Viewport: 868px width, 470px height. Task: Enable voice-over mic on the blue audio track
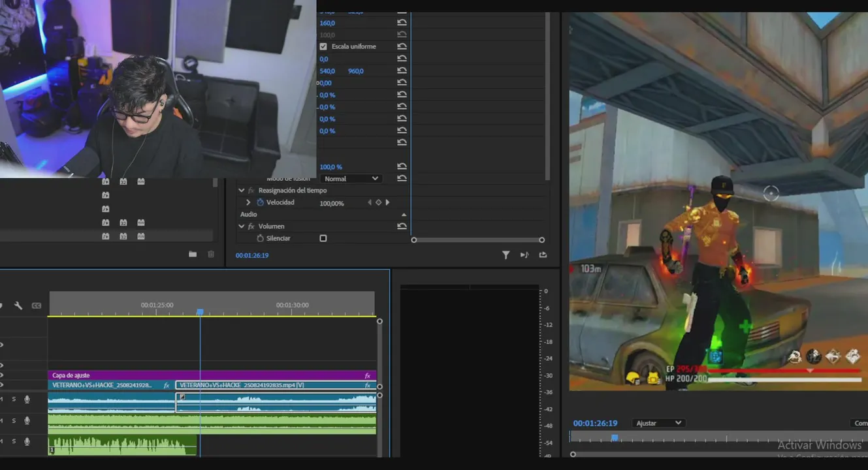point(27,399)
